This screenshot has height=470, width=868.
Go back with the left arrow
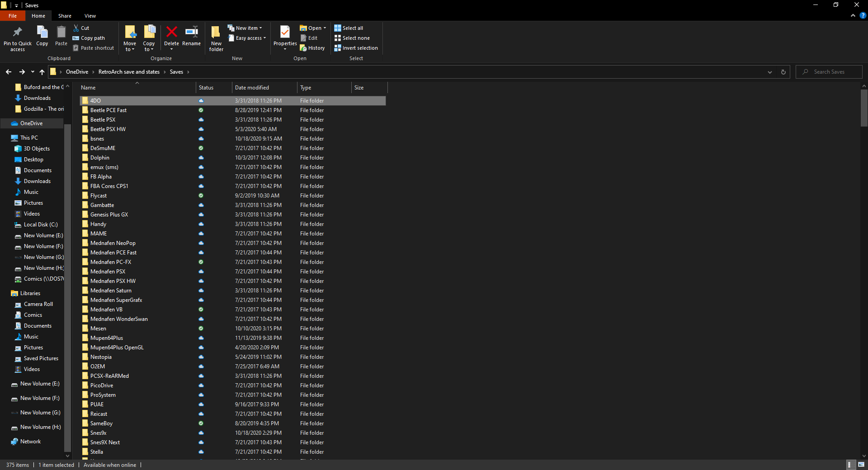coord(9,72)
